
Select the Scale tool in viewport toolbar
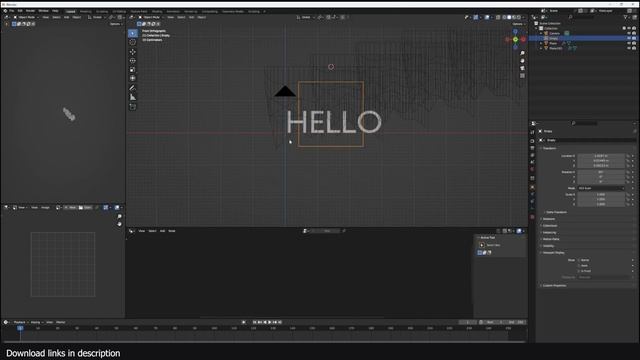pyautogui.click(x=133, y=70)
